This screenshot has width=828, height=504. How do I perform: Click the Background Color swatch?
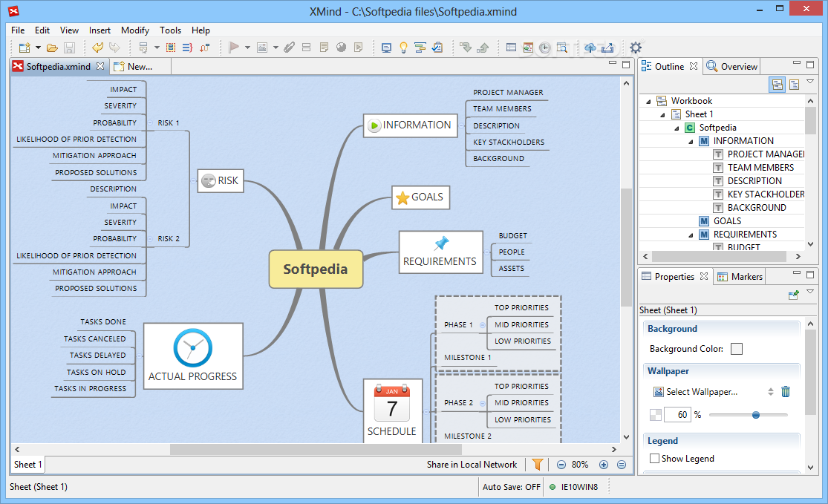(x=736, y=349)
